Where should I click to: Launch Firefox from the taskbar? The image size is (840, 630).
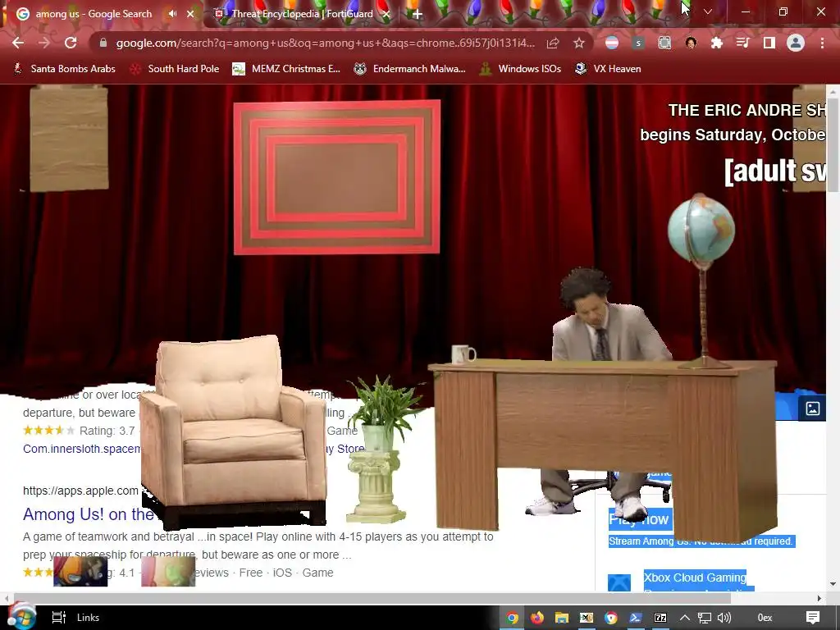point(537,618)
